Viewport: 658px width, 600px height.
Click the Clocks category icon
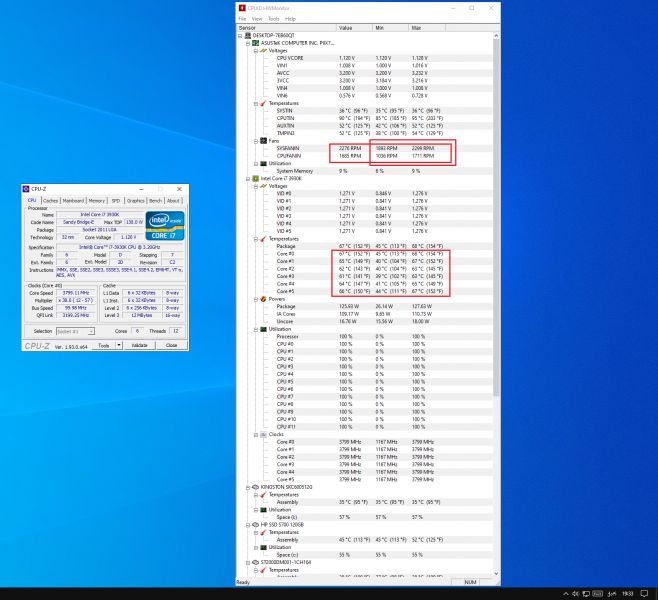[262, 434]
